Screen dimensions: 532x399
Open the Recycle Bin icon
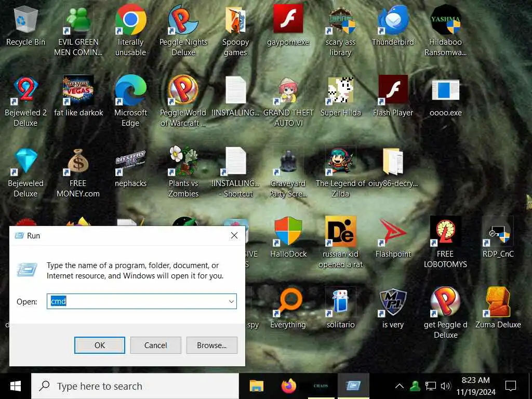pos(26,20)
